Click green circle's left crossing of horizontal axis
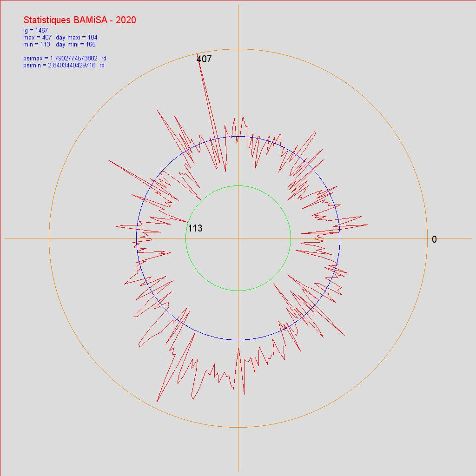The image size is (476, 476). point(185,238)
